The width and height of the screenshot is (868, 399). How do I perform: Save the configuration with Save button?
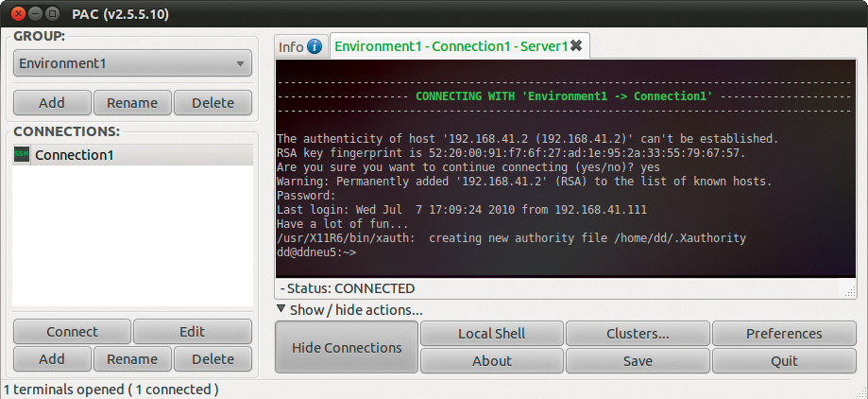click(x=638, y=360)
